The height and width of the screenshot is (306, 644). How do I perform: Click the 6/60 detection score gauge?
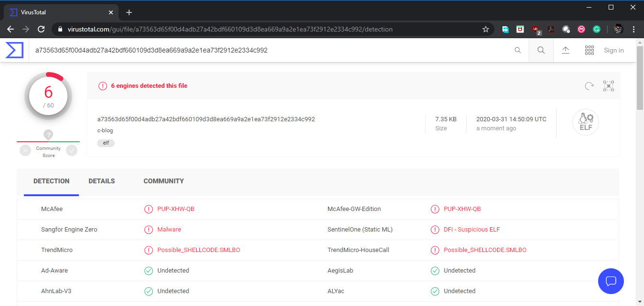pos(48,96)
